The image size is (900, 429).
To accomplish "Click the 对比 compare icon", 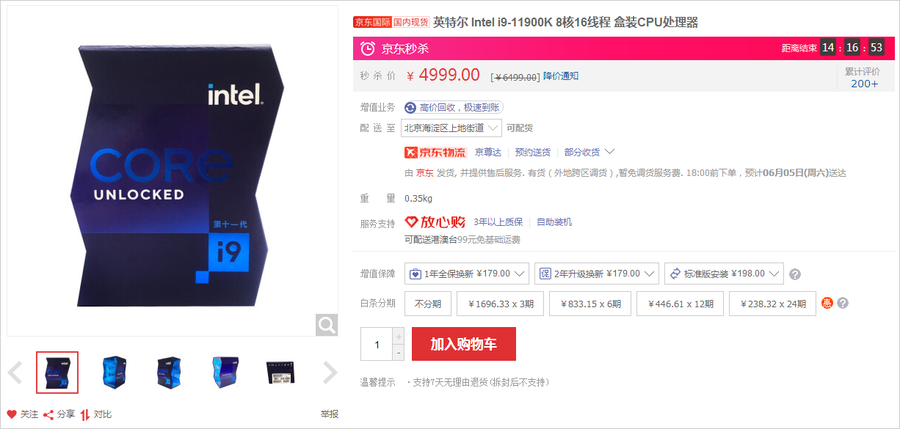I will 85,414.
